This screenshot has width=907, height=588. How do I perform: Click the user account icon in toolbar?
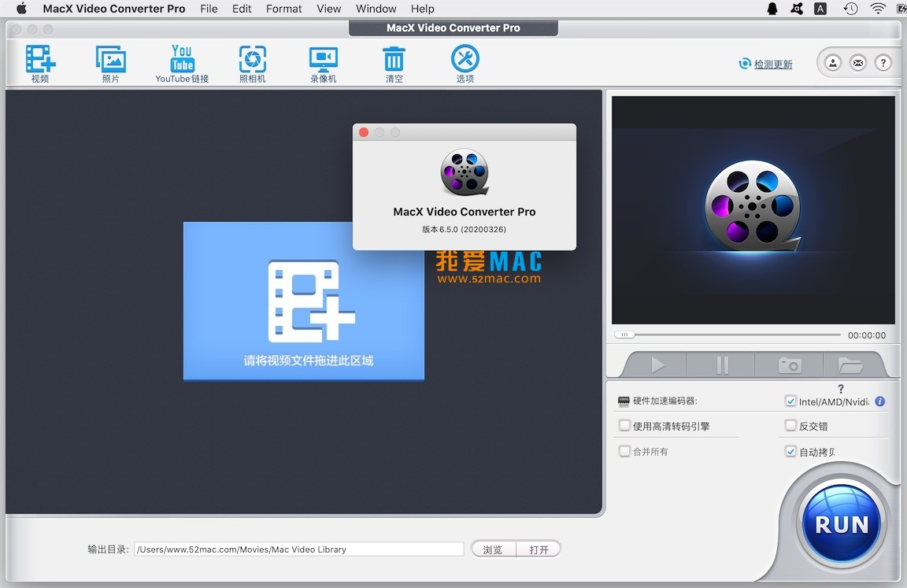pyautogui.click(x=833, y=62)
